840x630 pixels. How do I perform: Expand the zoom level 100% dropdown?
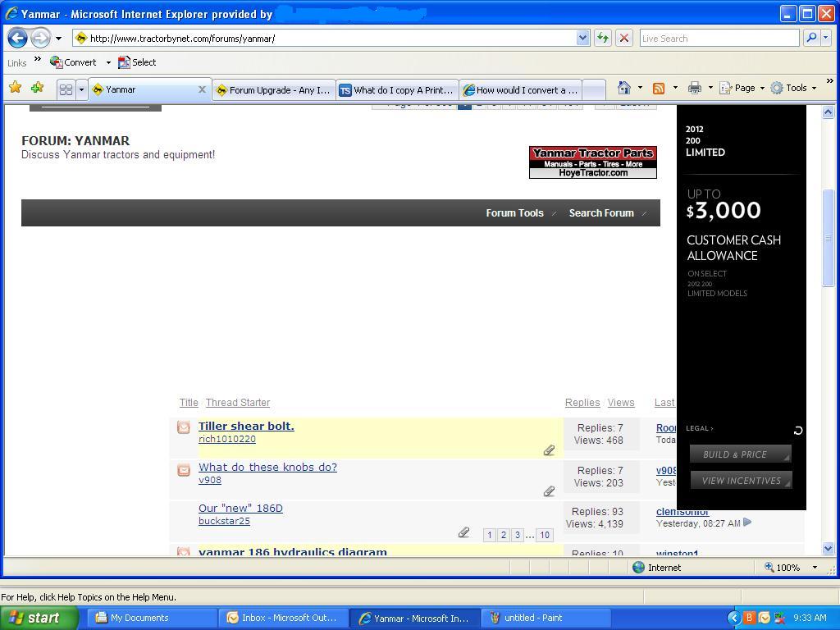pos(815,568)
